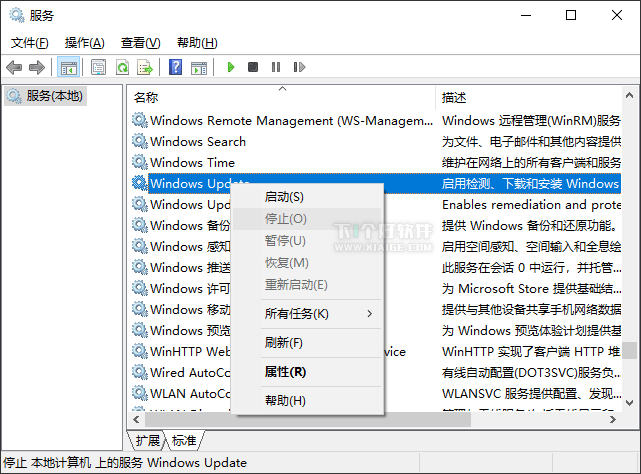Sort by the 名称 column header
The height and width of the screenshot is (474, 641).
281,97
